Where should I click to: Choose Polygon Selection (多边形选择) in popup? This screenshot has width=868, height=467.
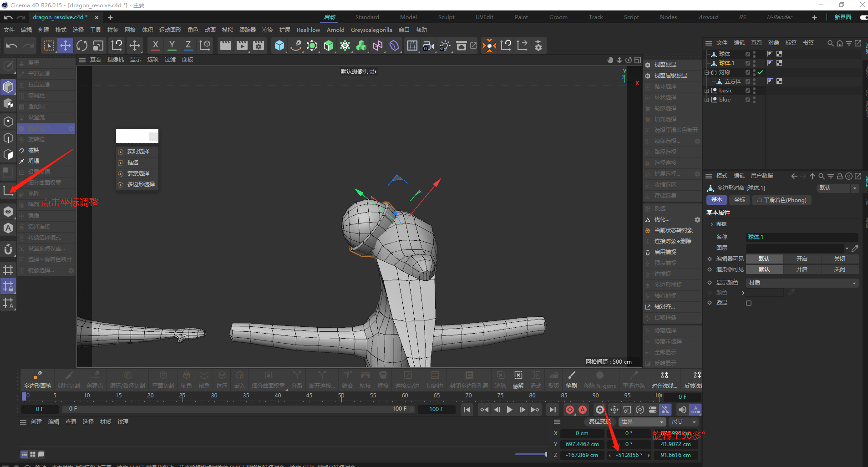(x=137, y=184)
